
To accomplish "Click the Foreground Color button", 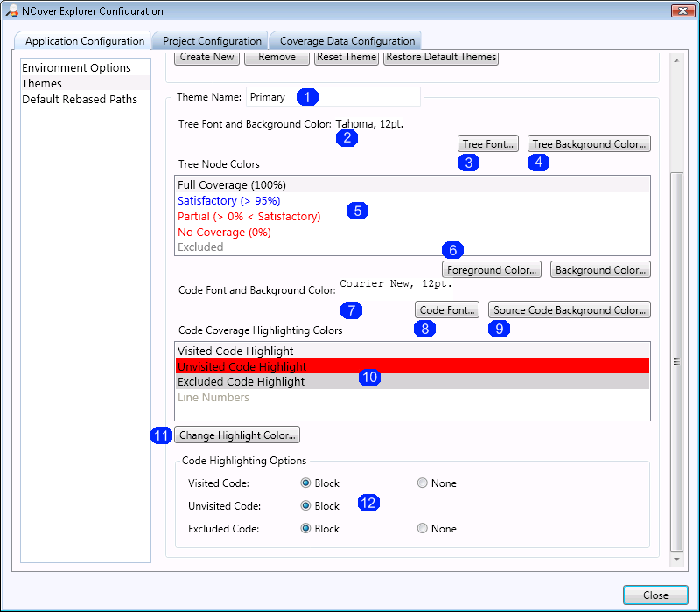I will (x=492, y=270).
